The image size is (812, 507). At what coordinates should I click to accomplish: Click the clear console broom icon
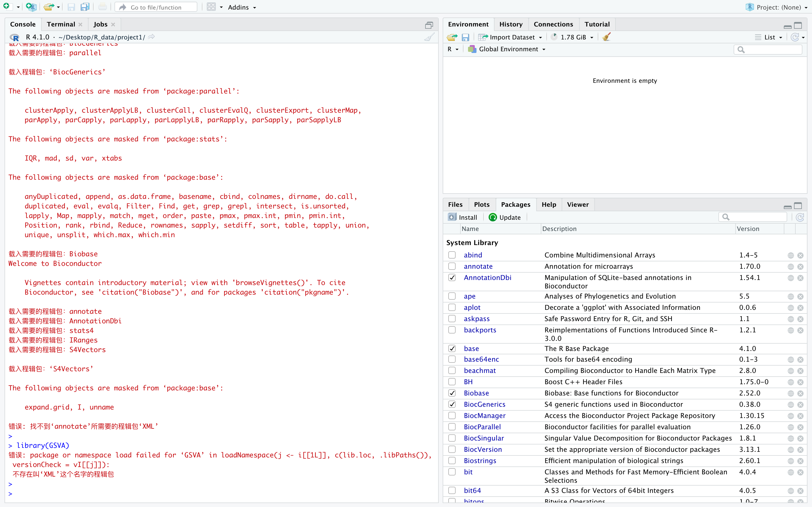[429, 37]
